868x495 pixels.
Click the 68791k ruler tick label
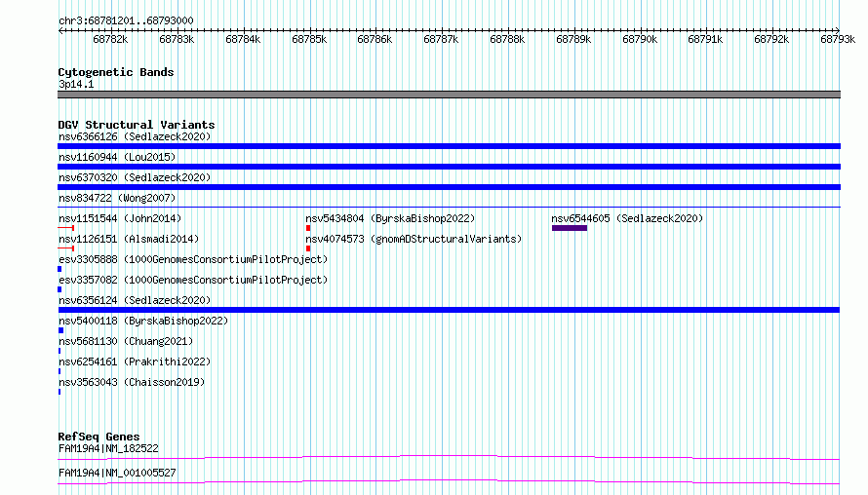(x=705, y=39)
